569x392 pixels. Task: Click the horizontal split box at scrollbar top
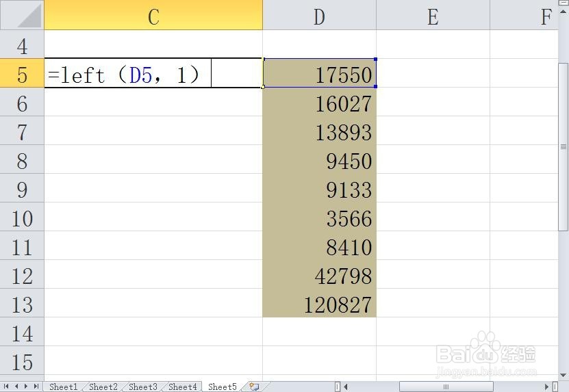click(564, 1)
